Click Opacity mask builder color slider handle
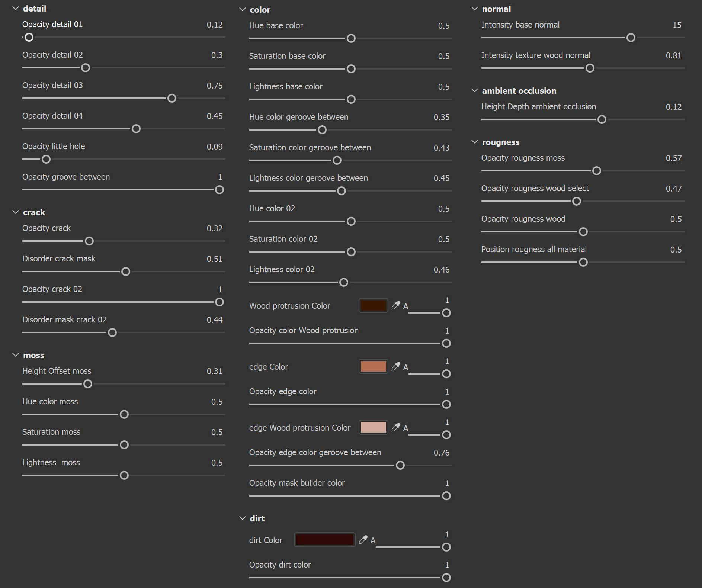The image size is (702, 588). pyautogui.click(x=446, y=496)
